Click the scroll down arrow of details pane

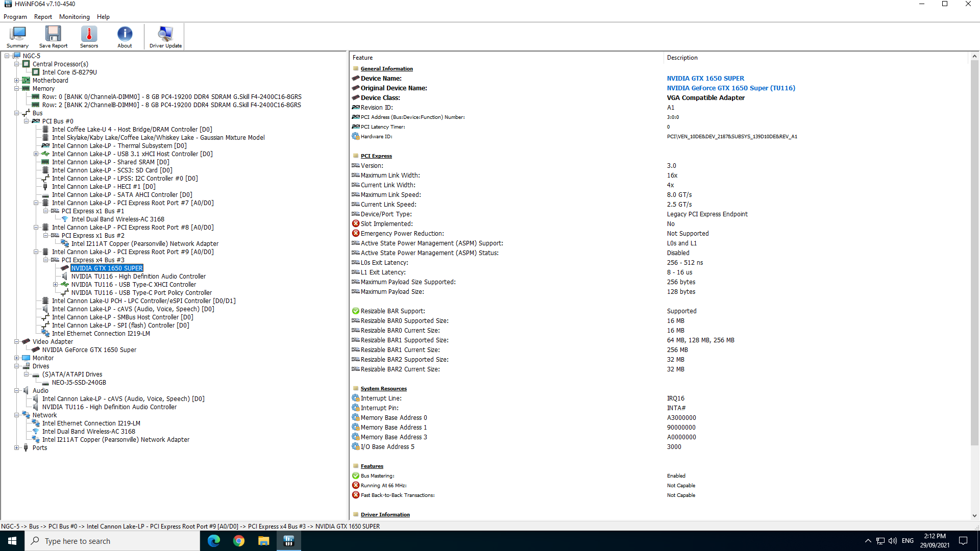(x=974, y=515)
